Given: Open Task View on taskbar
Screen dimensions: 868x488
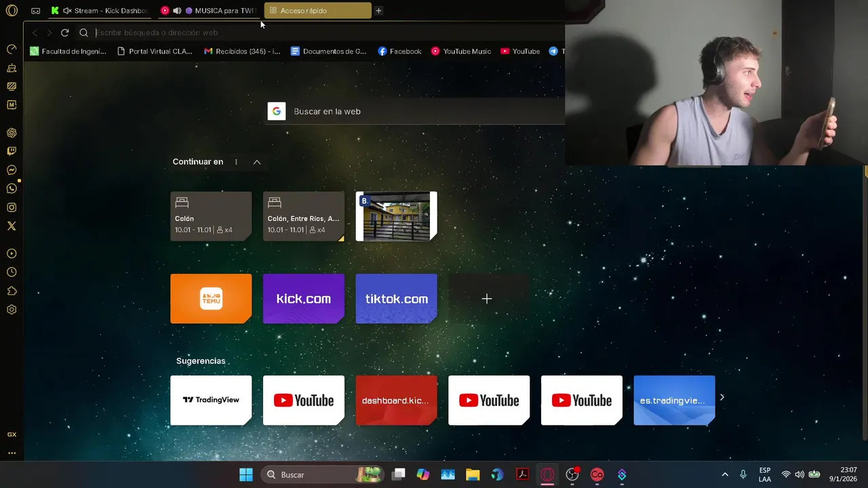Looking at the screenshot, I should click(399, 474).
